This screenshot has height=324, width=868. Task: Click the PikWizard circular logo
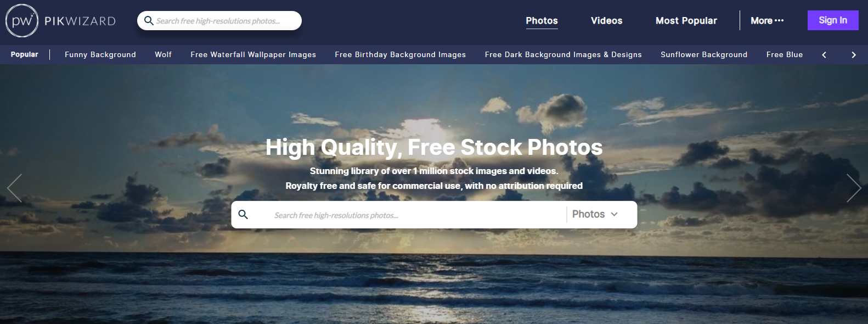22,21
